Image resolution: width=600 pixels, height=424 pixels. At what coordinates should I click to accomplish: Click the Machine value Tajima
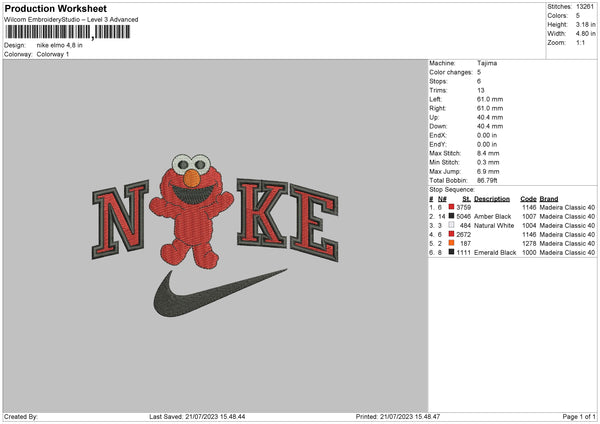487,63
